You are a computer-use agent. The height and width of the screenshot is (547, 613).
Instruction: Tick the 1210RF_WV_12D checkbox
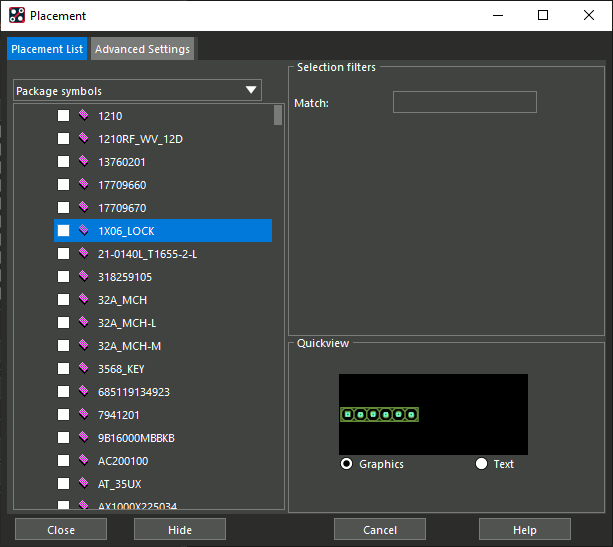tap(63, 139)
